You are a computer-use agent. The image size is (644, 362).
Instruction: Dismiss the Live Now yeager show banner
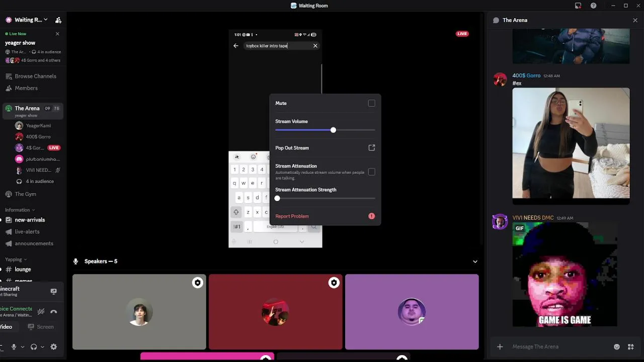point(57,34)
